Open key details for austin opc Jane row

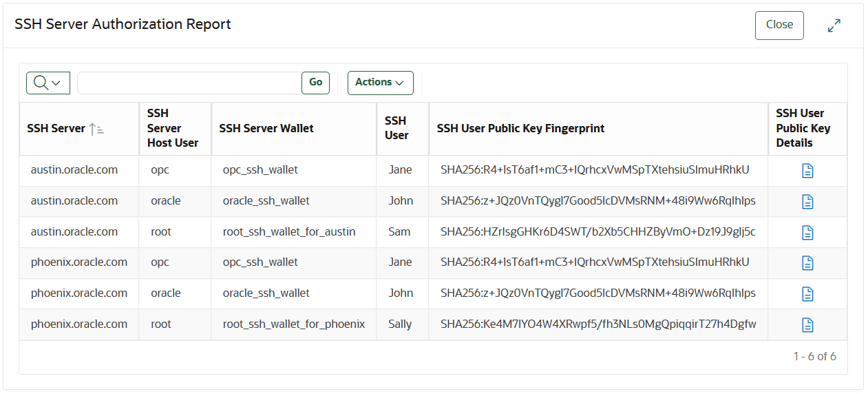[807, 171]
